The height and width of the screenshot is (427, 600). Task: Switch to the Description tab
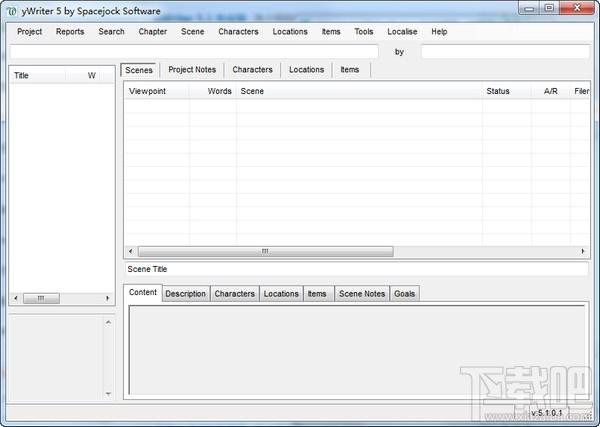pos(186,294)
